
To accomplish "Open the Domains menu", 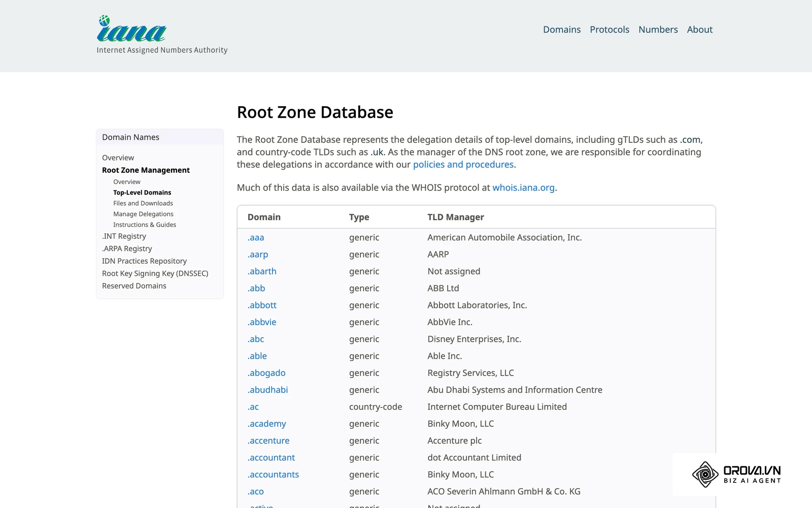I will point(562,29).
